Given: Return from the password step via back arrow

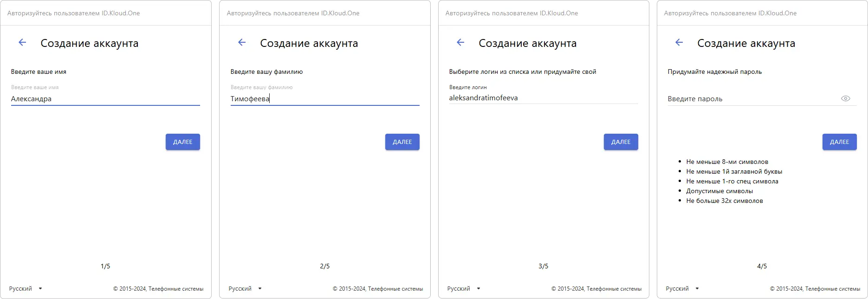Looking at the screenshot, I should 679,43.
